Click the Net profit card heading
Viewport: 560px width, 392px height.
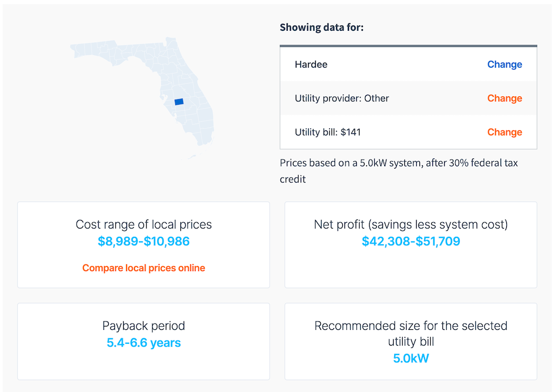[410, 225]
